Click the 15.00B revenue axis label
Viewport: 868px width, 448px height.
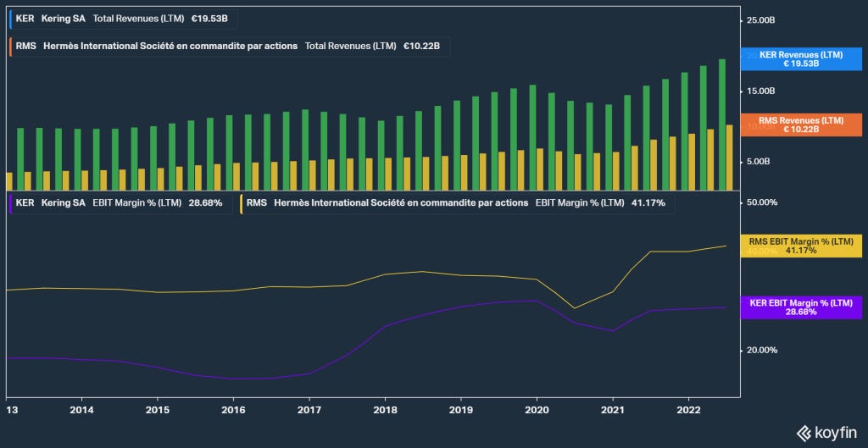[760, 91]
